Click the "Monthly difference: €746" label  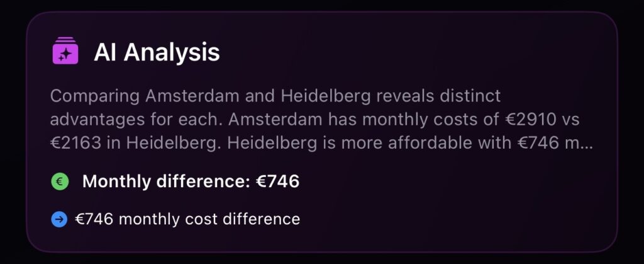191,182
